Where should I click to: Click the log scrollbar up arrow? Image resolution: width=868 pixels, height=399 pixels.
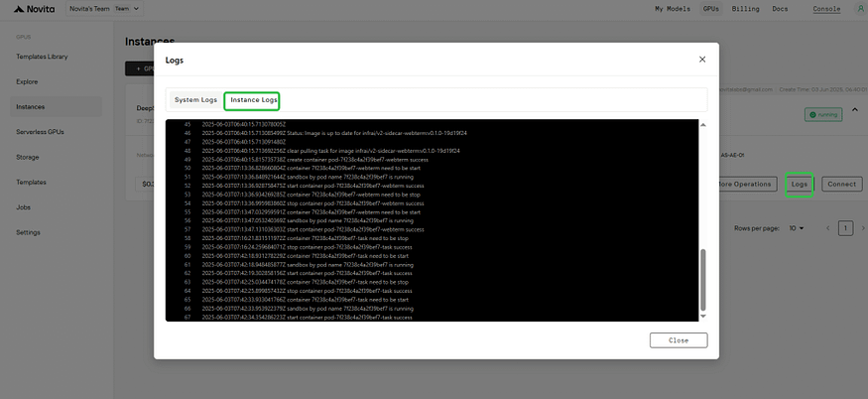[703, 125]
